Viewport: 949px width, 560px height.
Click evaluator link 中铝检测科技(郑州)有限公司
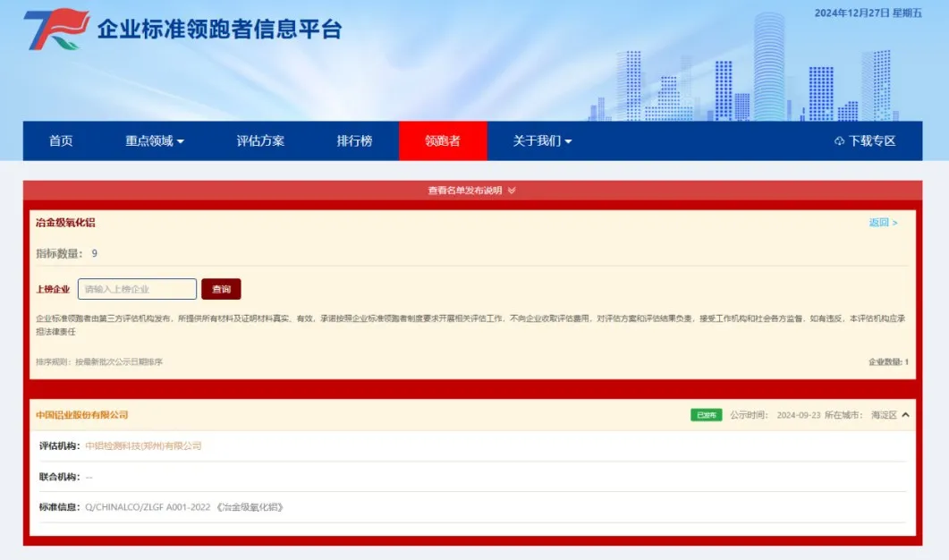pos(145,445)
